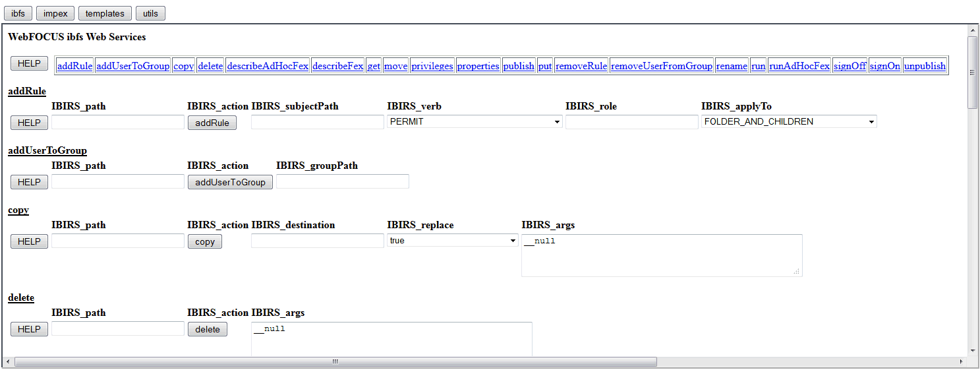Open the describeFex link
Image resolution: width=980 pixels, height=370 pixels.
coord(337,66)
